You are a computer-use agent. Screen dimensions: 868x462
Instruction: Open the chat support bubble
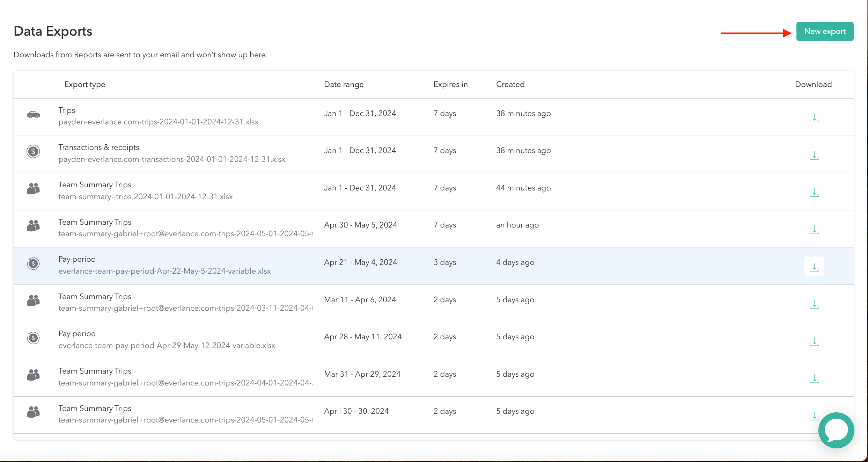click(836, 430)
